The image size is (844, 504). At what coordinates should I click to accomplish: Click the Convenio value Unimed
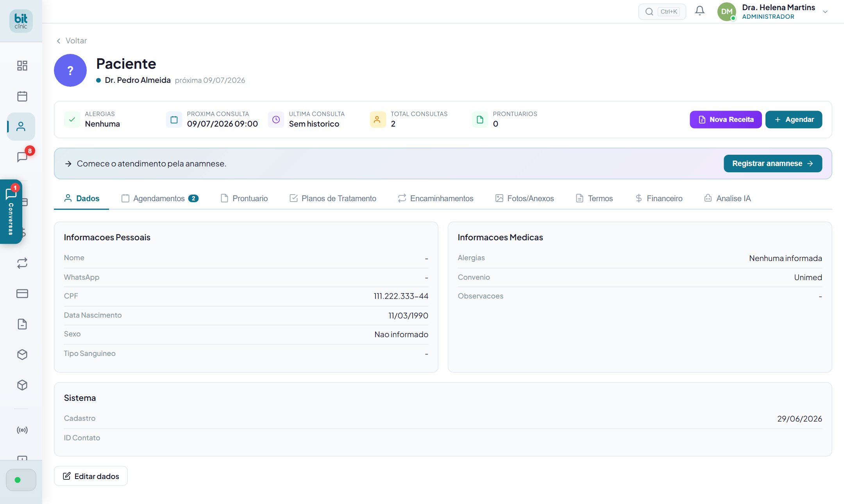point(808,277)
